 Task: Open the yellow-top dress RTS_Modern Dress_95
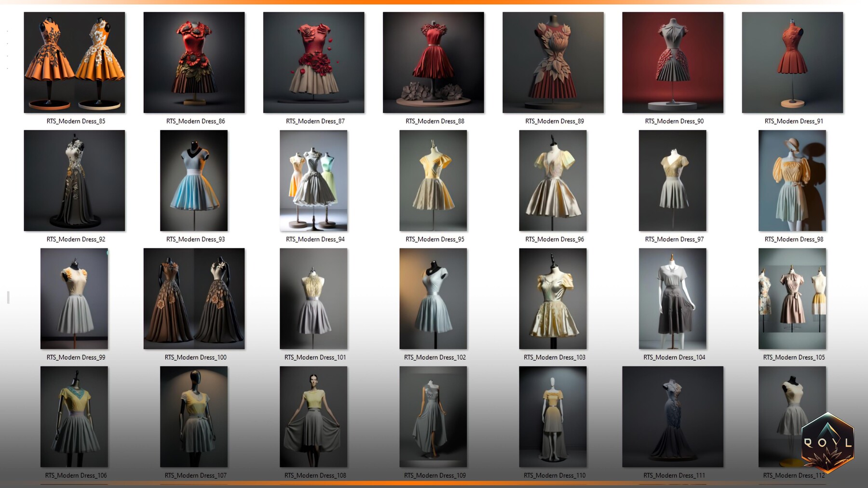[x=433, y=180]
